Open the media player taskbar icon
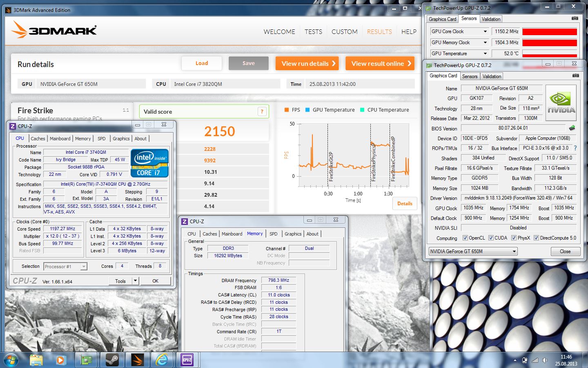This screenshot has width=588, height=368. pyautogui.click(x=61, y=360)
